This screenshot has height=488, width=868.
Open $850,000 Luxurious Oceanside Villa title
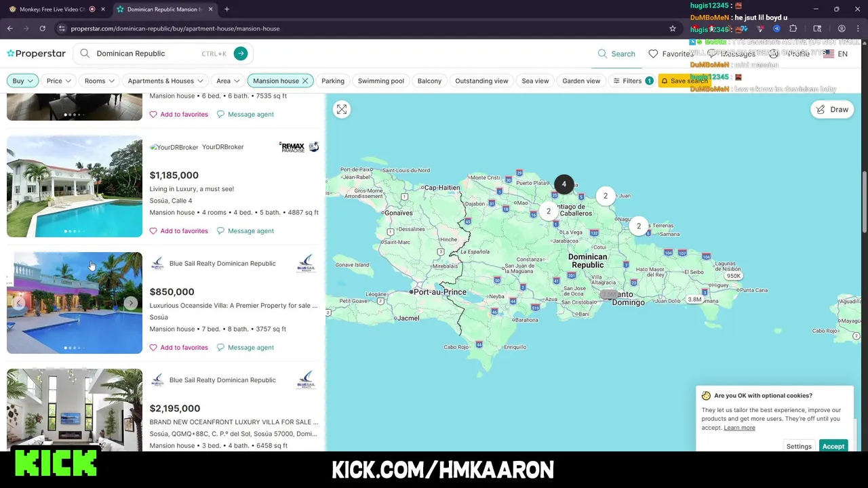233,306
